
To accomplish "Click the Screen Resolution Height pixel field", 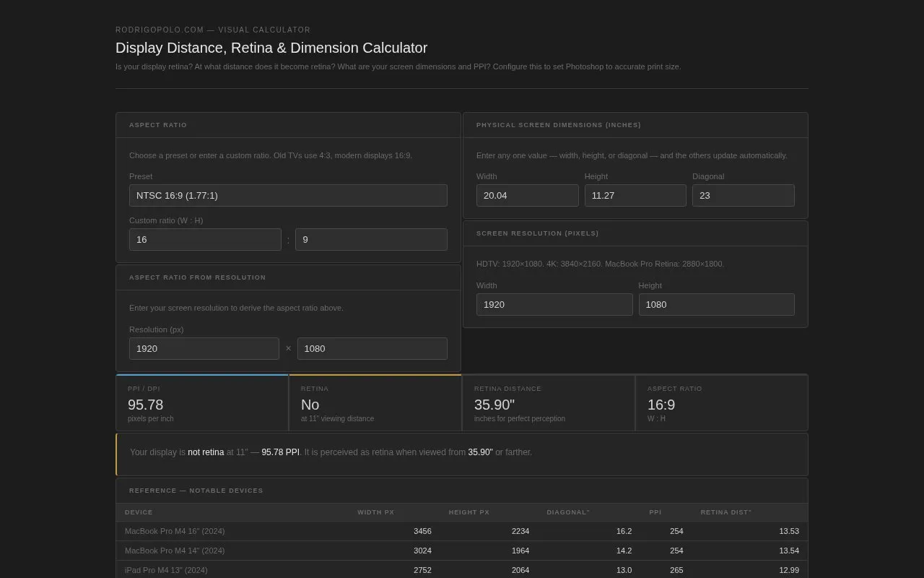I will pos(717,304).
